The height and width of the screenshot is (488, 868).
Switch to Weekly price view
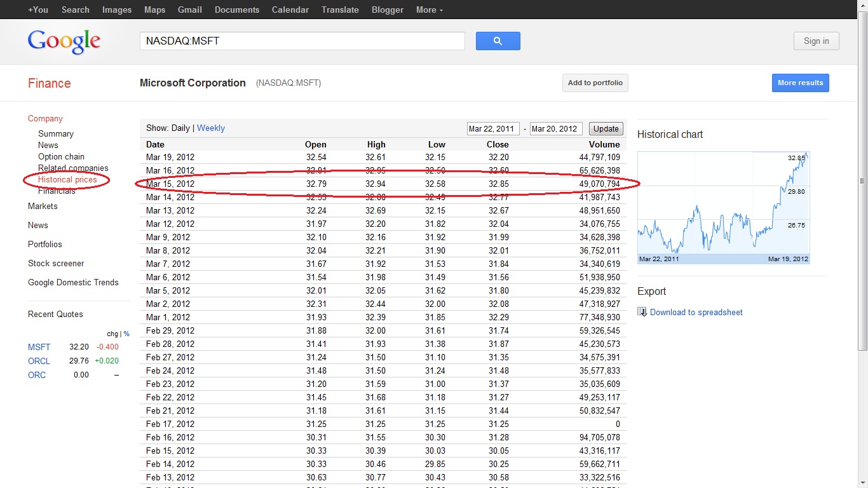coord(211,128)
